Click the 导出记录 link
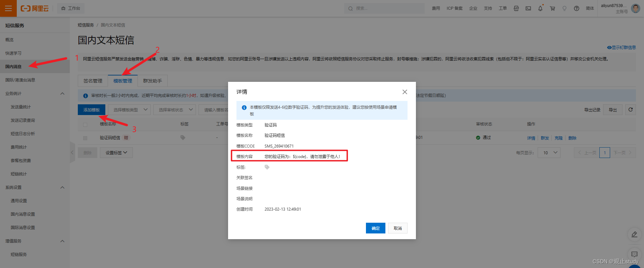The height and width of the screenshot is (268, 644). click(592, 110)
